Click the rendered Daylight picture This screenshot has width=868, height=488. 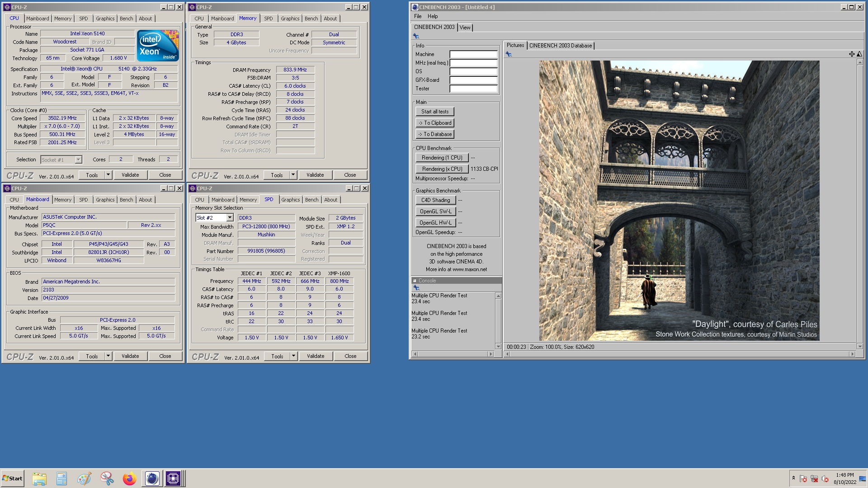click(679, 201)
